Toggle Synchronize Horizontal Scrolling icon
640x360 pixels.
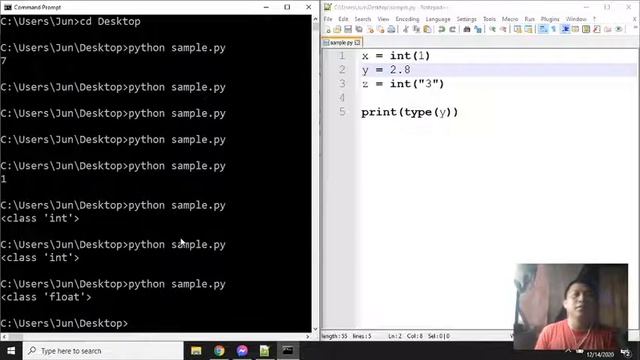[x=528, y=29]
